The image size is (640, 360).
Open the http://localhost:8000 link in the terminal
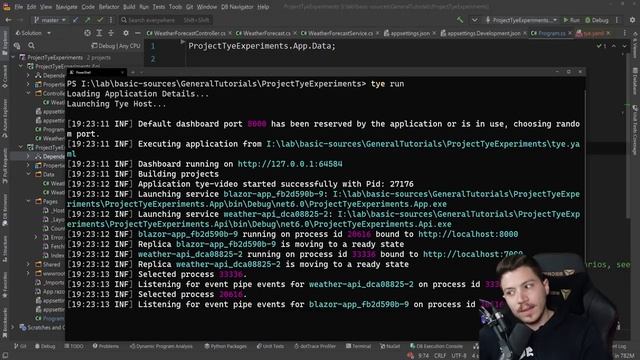click(x=468, y=234)
